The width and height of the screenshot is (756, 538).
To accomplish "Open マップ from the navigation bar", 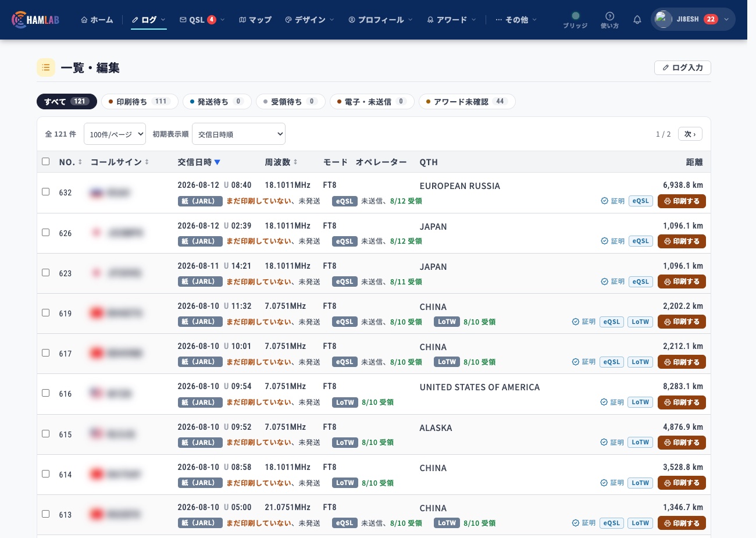I will click(x=255, y=20).
